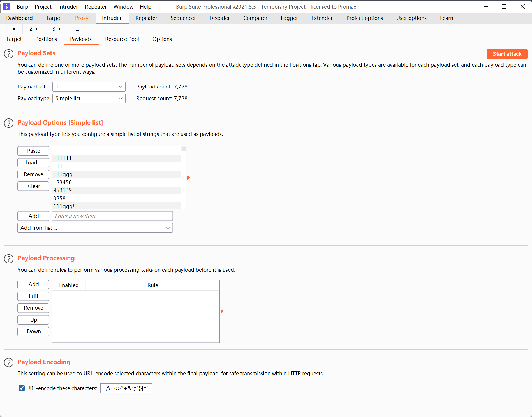532x417 pixels.
Task: Open help for Payload Encoding
Action: click(x=9, y=362)
